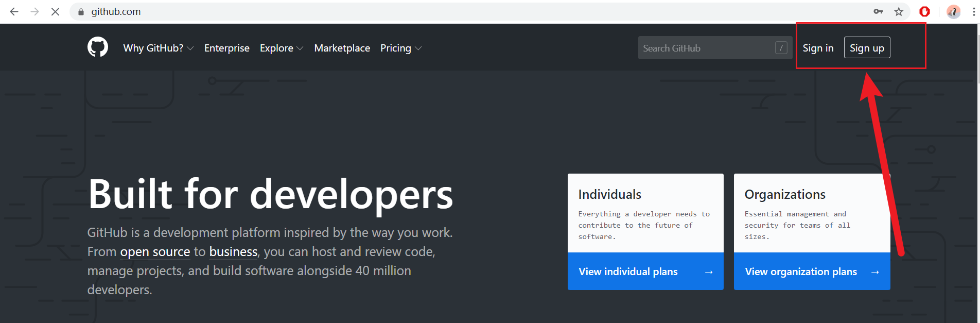Click the Sign up button
Screen dimensions: 980x323
point(867,48)
